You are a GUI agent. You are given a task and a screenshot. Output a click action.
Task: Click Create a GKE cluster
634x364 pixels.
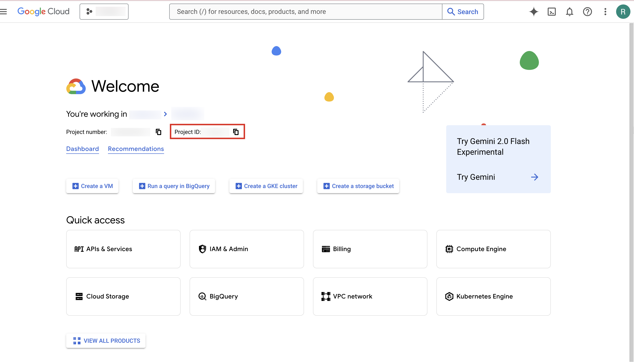click(x=266, y=186)
